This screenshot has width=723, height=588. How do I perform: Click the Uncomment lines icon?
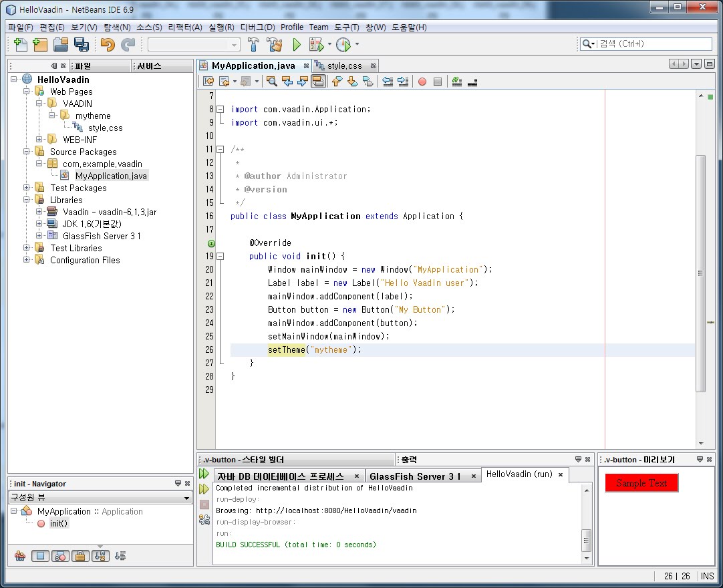pyautogui.click(x=472, y=82)
